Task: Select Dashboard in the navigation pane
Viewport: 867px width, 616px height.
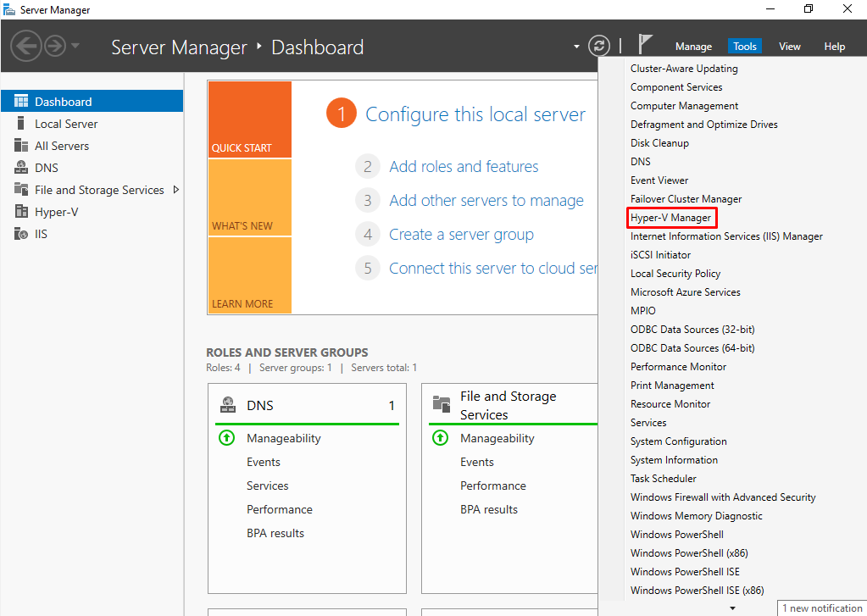Action: pos(92,101)
